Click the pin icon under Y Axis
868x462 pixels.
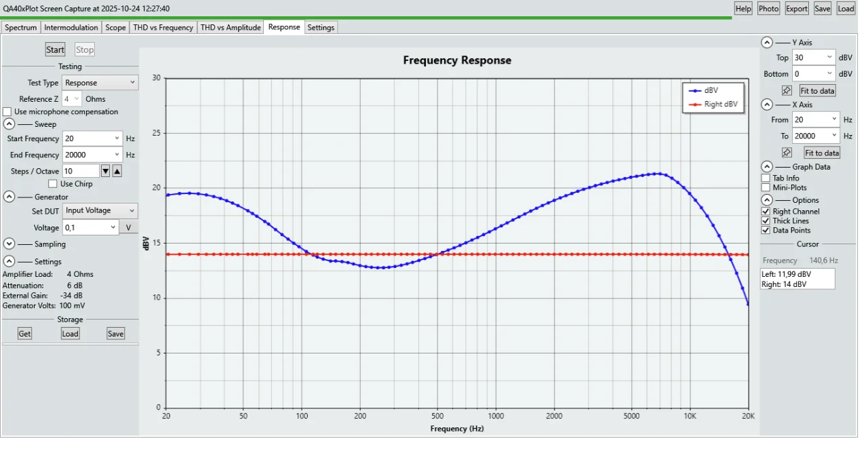tap(787, 90)
